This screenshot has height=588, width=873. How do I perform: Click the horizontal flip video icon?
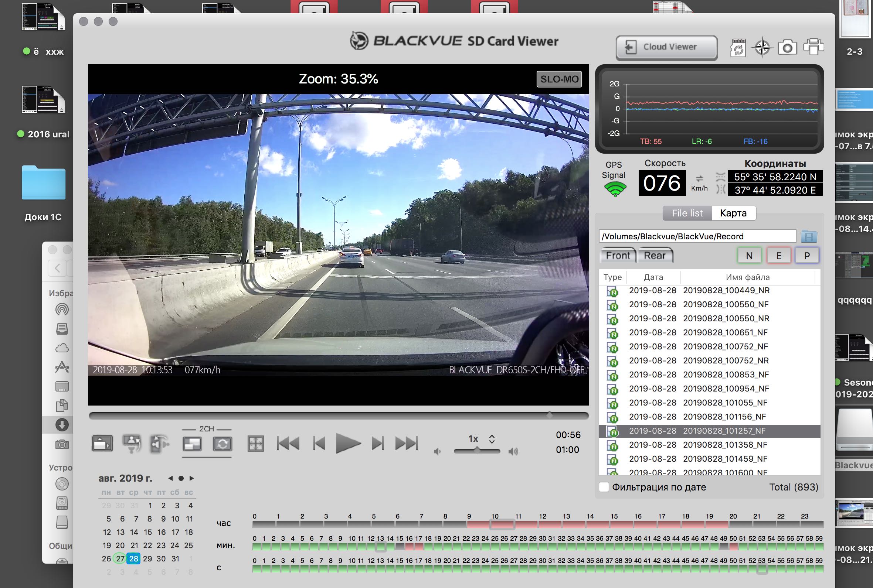(x=160, y=444)
